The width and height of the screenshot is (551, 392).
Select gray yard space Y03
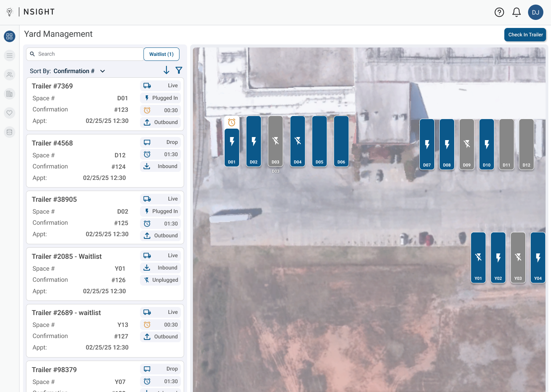point(518,258)
